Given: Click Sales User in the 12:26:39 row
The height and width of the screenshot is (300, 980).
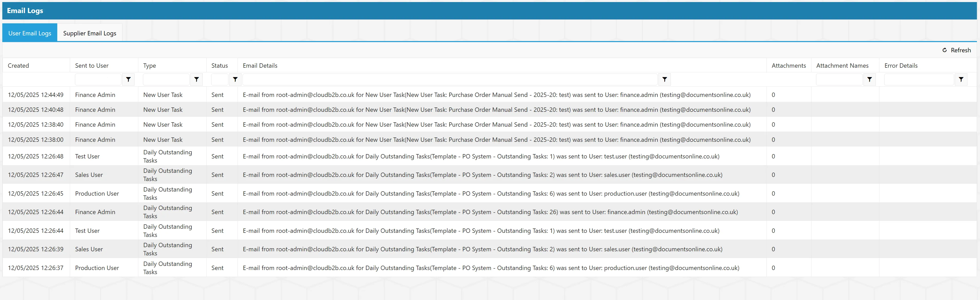Looking at the screenshot, I should pos(89,249).
